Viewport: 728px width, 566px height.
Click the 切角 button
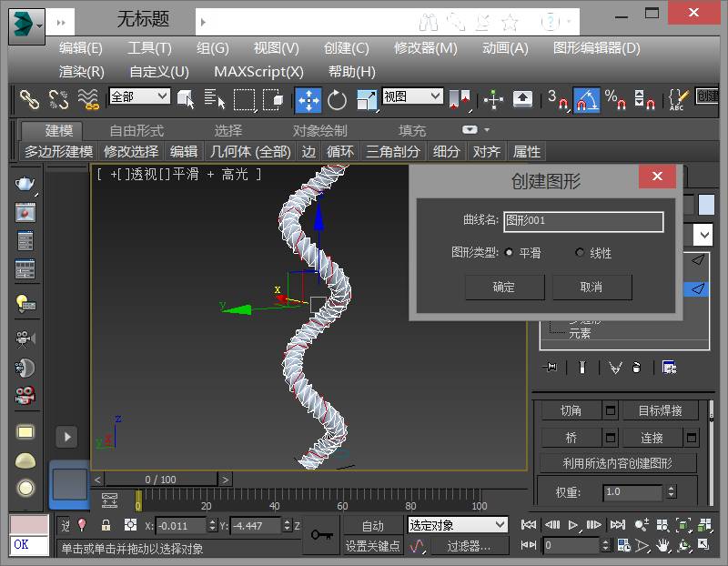[x=571, y=410]
